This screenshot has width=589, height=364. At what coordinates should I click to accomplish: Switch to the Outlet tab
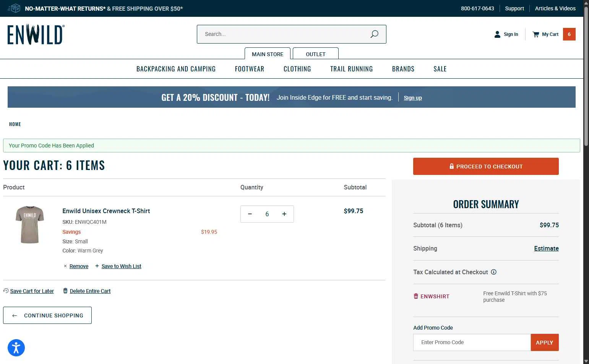click(316, 54)
